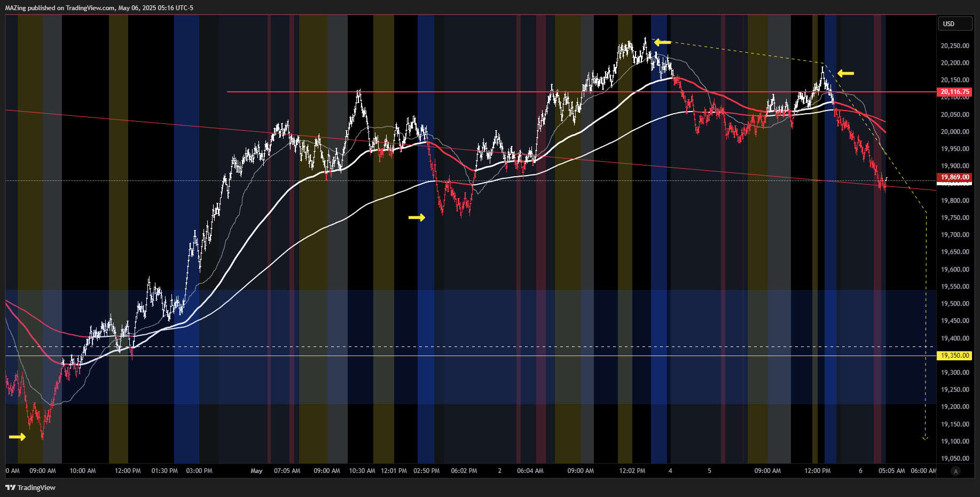Click the 20,000.00 price axis label

pos(955,132)
